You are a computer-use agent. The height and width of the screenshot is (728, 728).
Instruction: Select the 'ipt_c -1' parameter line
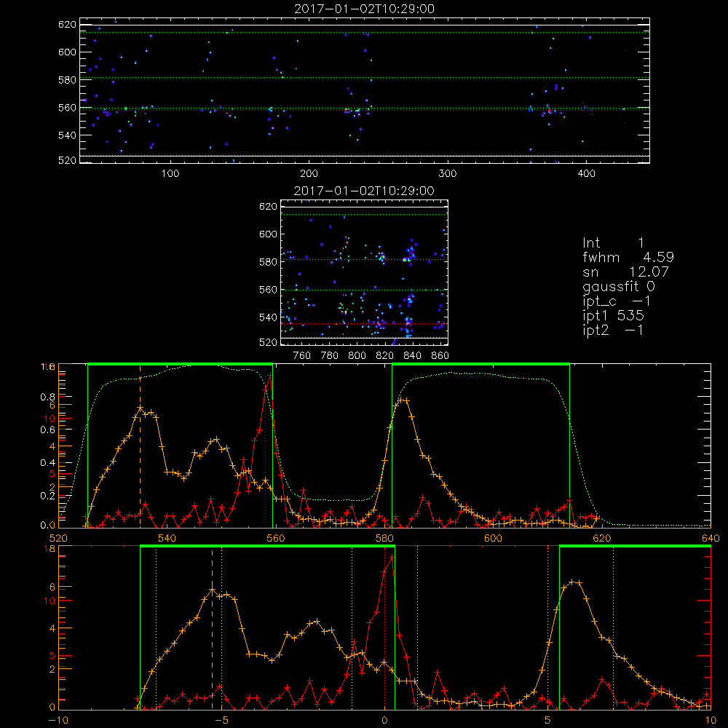[x=617, y=301]
